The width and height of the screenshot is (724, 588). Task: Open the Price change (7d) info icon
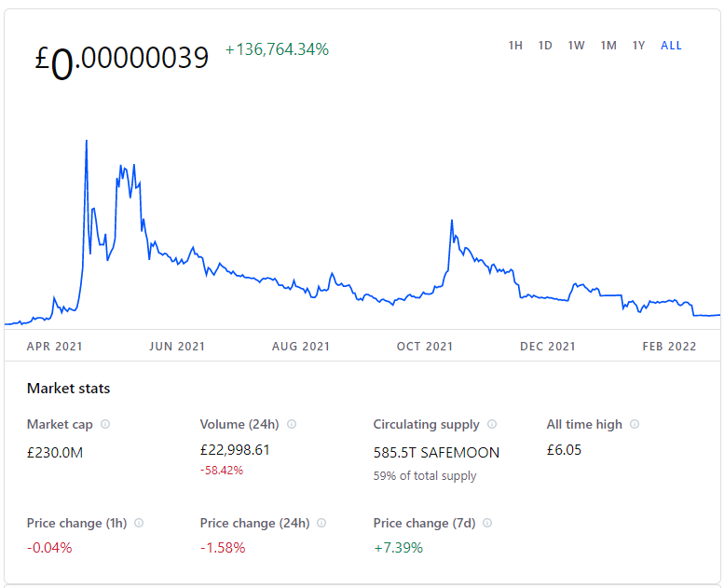pyautogui.click(x=487, y=523)
